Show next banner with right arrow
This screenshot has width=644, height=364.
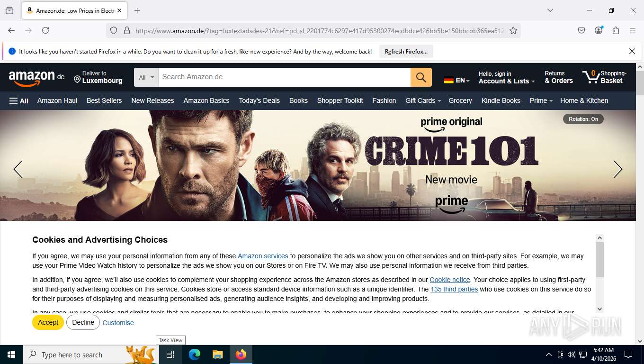[618, 169]
